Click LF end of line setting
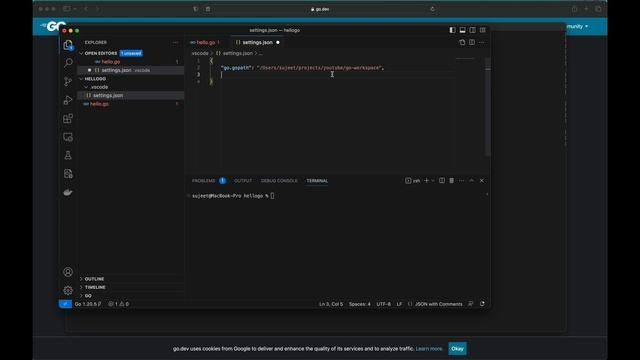 click(400, 304)
